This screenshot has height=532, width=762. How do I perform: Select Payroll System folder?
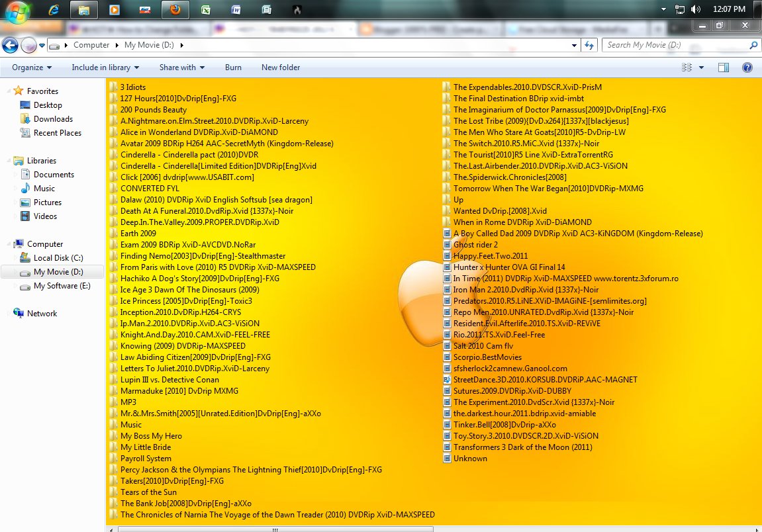click(x=146, y=458)
